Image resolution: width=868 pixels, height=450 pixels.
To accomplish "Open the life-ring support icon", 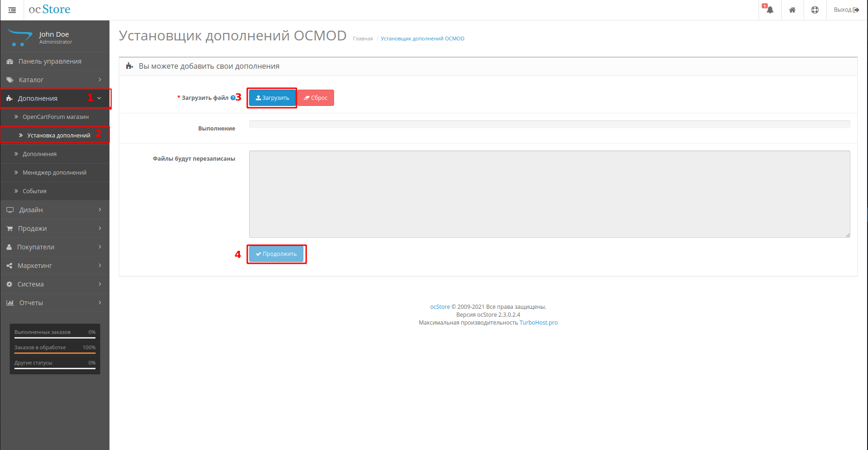I will [x=815, y=10].
